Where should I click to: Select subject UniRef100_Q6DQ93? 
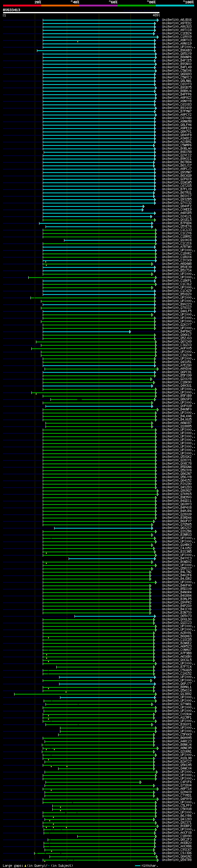click(x=176, y=74)
